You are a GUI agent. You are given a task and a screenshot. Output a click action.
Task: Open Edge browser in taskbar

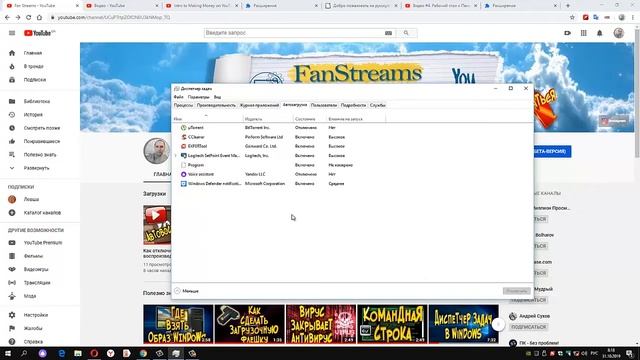click(62, 353)
